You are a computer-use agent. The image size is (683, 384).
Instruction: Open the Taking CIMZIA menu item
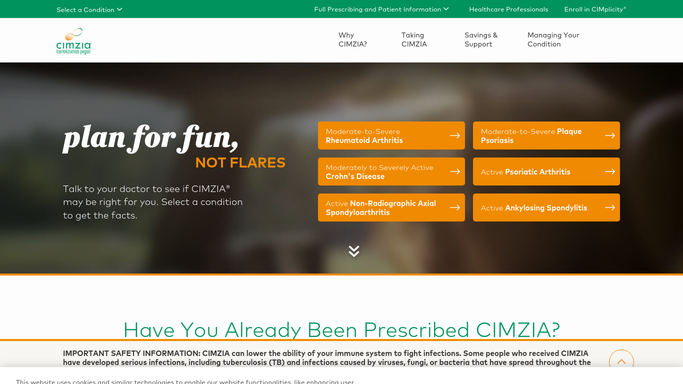point(414,40)
